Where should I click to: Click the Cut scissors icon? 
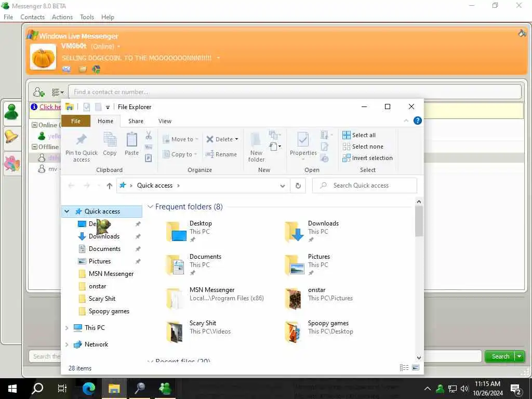pyautogui.click(x=149, y=136)
